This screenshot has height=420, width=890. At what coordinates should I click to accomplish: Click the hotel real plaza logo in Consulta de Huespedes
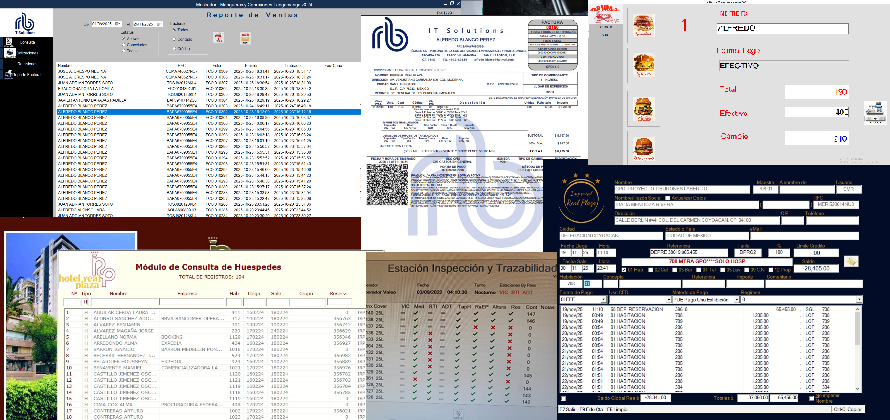[x=87, y=270]
